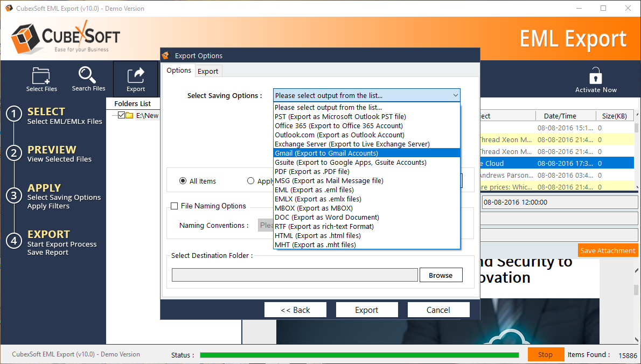Screen dimensions: 641x364
Task: Select the All Items radio button
Action: pos(183,181)
